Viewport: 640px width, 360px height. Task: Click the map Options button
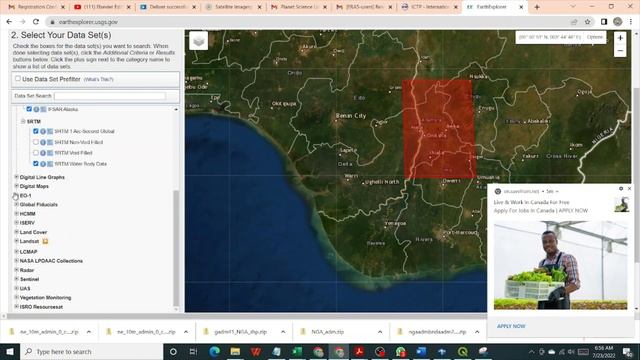[x=595, y=37]
